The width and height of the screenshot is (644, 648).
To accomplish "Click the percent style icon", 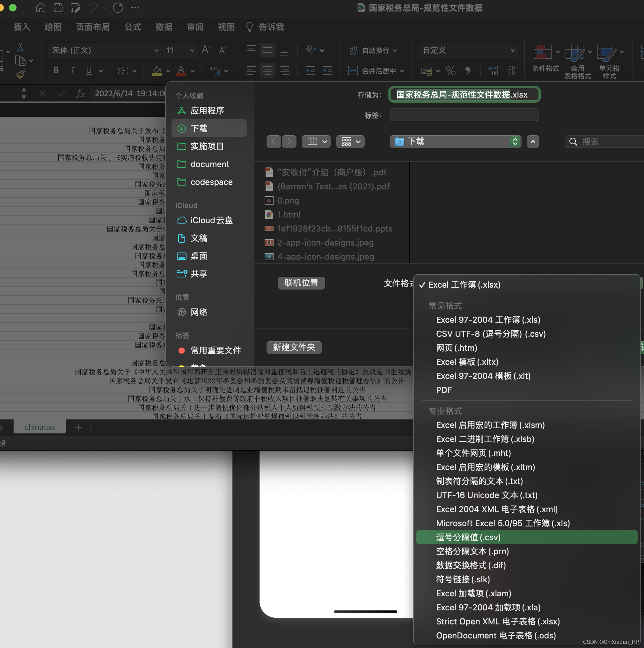I will point(450,71).
